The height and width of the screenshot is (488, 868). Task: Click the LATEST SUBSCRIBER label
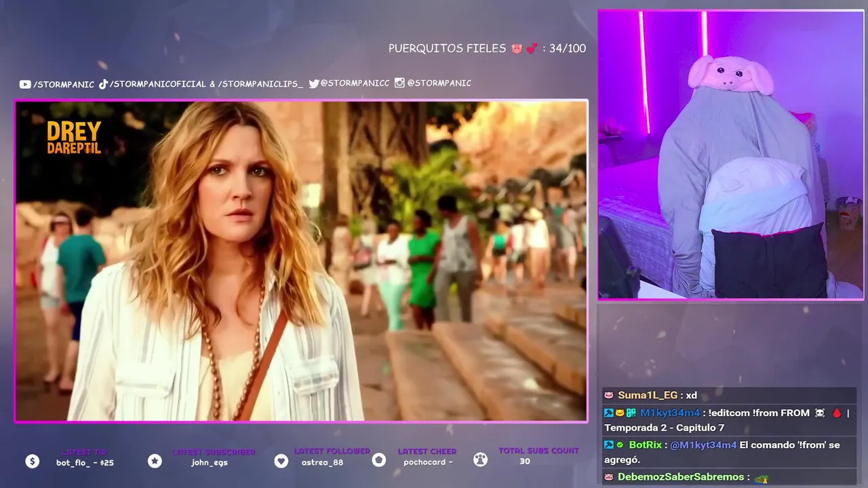pyautogui.click(x=214, y=452)
